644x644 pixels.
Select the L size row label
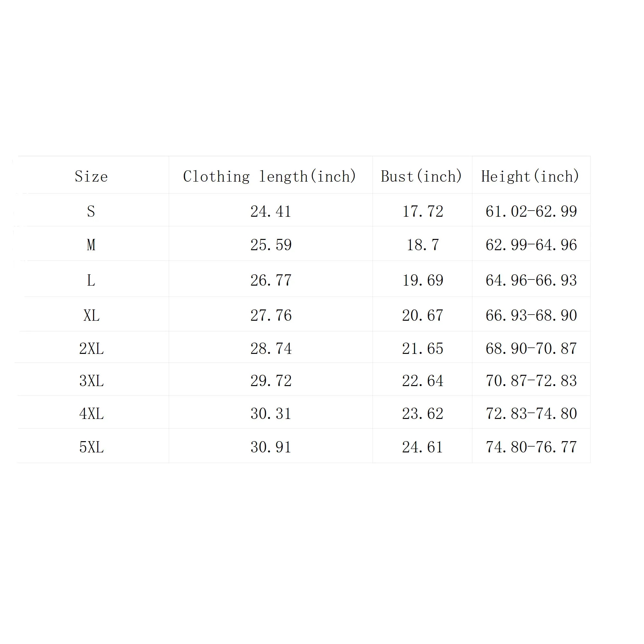pos(91,280)
